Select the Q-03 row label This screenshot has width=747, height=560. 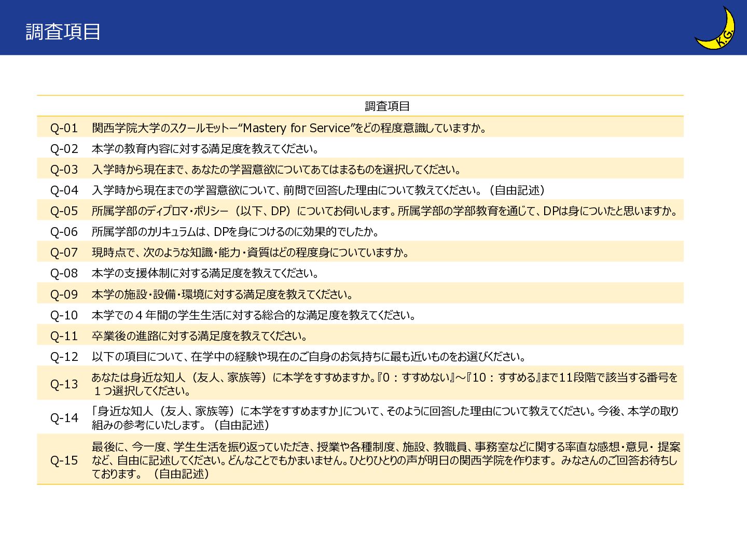64,170
